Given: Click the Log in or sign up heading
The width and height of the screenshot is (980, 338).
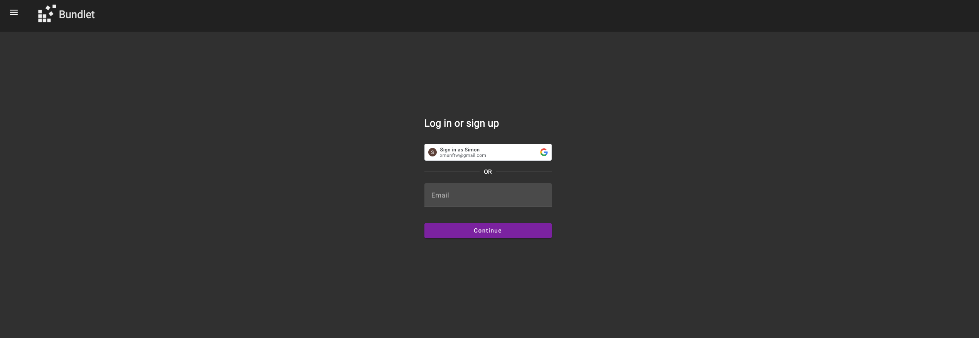Looking at the screenshot, I should 461,123.
